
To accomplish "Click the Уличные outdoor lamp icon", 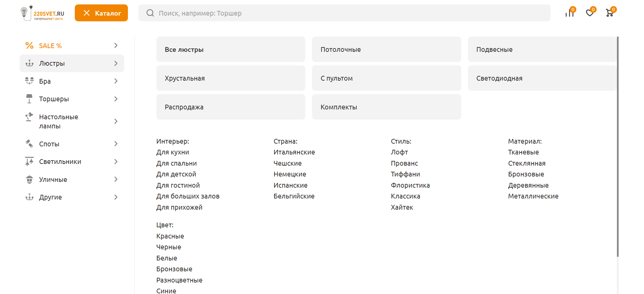I will [x=29, y=179].
